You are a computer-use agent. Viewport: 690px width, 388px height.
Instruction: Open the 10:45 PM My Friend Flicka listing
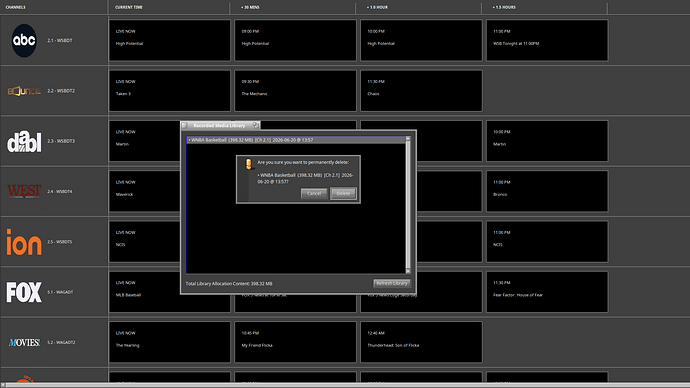(x=295, y=342)
